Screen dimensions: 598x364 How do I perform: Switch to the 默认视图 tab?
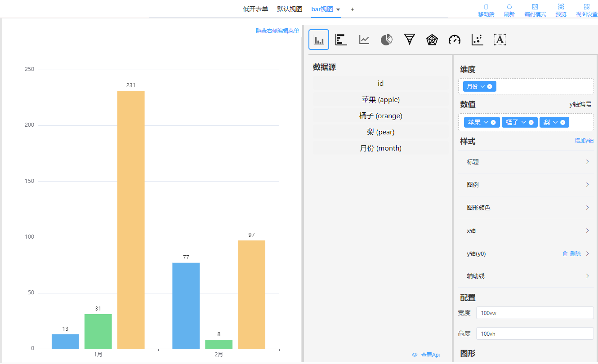pos(290,9)
